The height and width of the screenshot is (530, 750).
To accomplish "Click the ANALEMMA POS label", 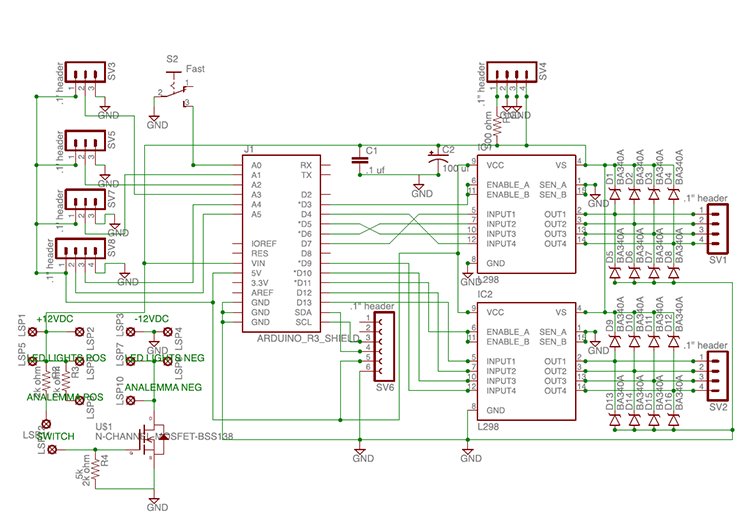I will 65,398.
